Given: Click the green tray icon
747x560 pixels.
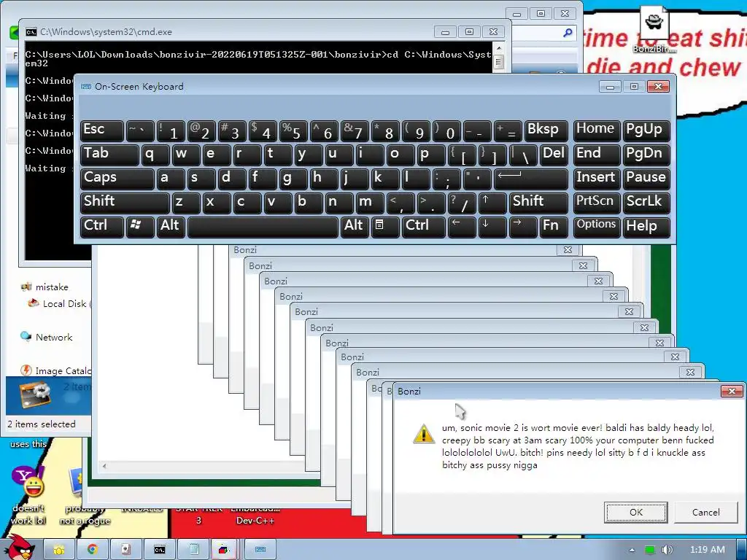Looking at the screenshot, I should [x=649, y=550].
